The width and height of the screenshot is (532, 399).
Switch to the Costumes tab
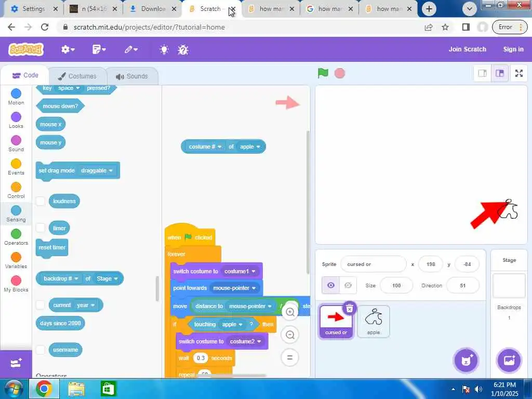point(77,76)
